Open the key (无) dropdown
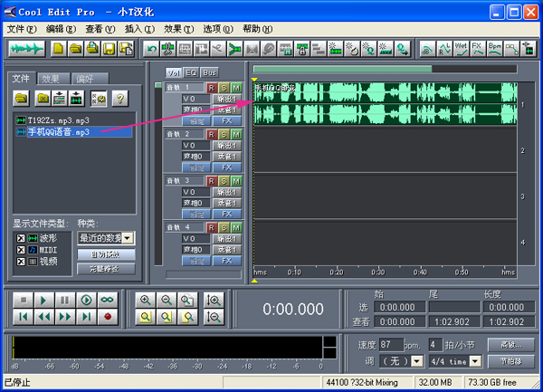Viewport: 543px width, 392px height. [x=417, y=361]
